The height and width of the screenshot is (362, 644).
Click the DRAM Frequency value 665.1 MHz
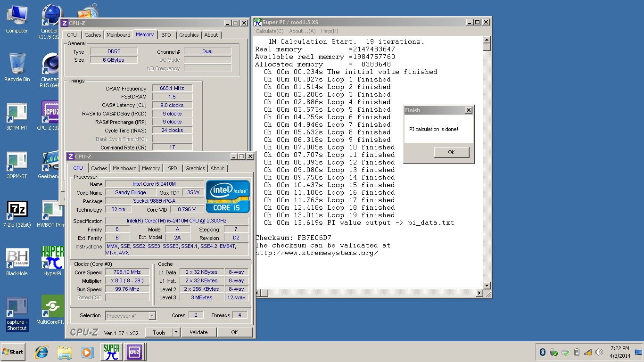(x=172, y=88)
